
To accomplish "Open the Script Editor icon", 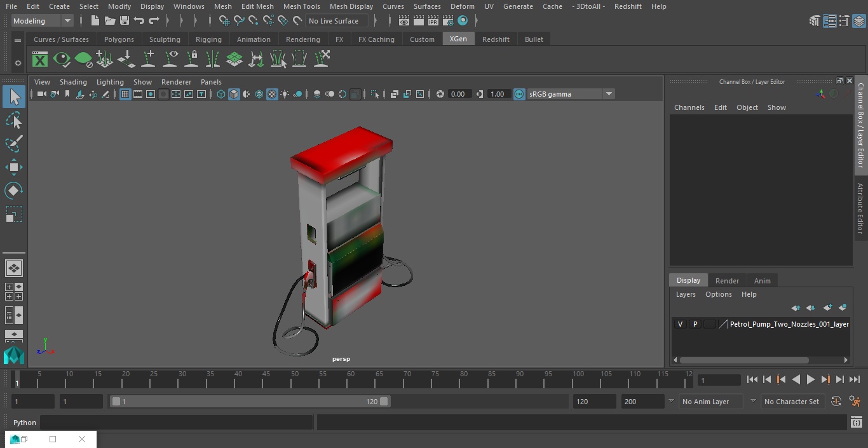I will tap(856, 423).
